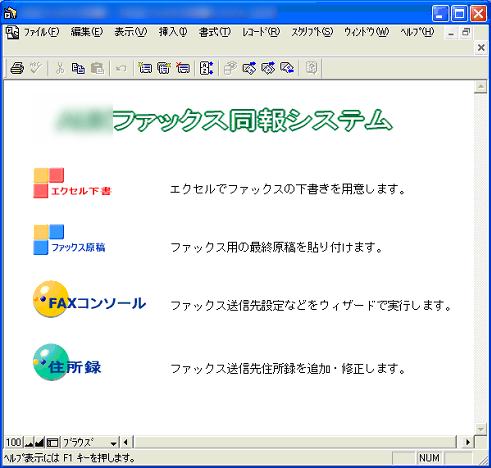Click the Delete Record toolbar icon
This screenshot has width=491, height=468.
[x=183, y=68]
